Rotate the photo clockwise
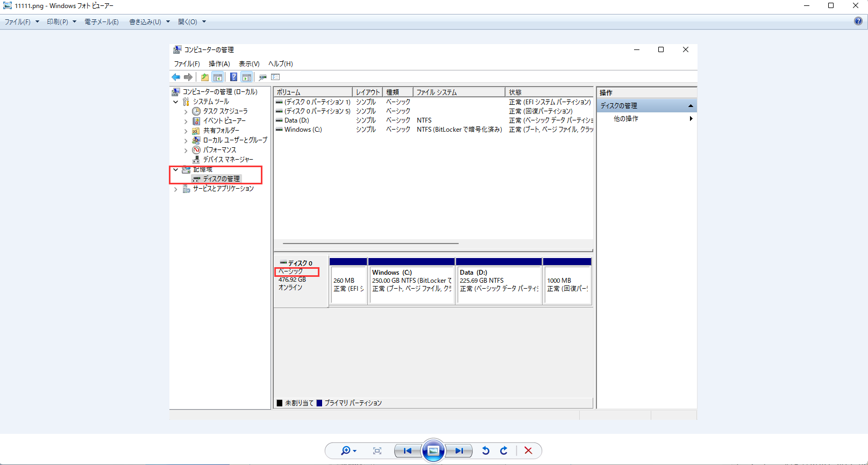The height and width of the screenshot is (465, 868). (x=503, y=450)
